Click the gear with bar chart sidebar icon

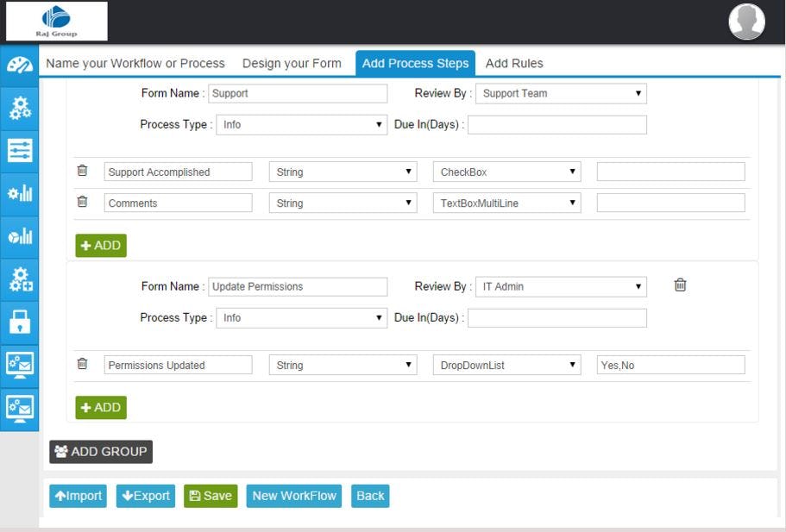coord(19,194)
